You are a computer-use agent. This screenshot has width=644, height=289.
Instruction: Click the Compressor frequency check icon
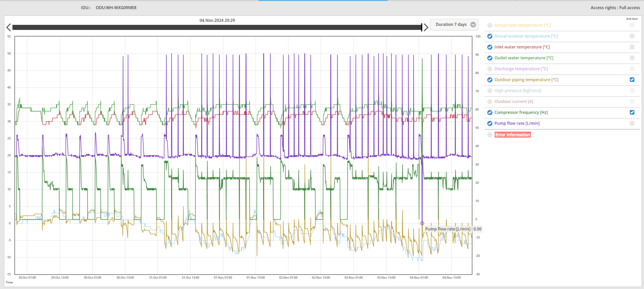(x=490, y=113)
